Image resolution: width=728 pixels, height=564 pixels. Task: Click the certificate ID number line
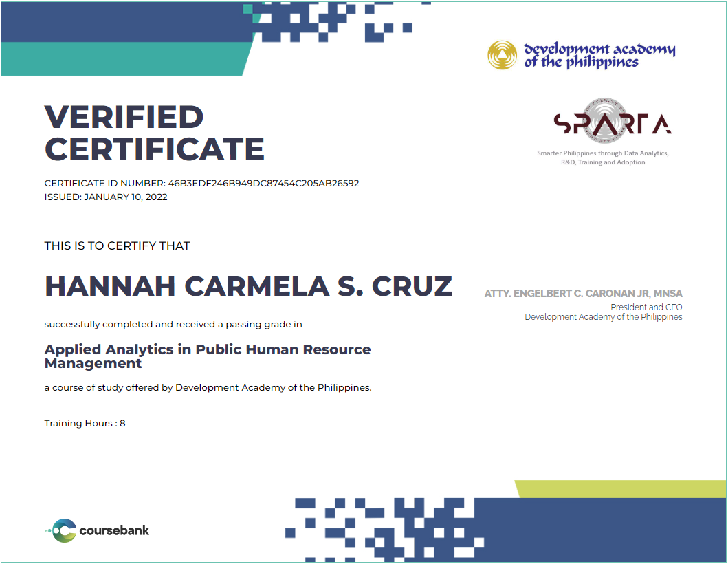[x=201, y=183]
